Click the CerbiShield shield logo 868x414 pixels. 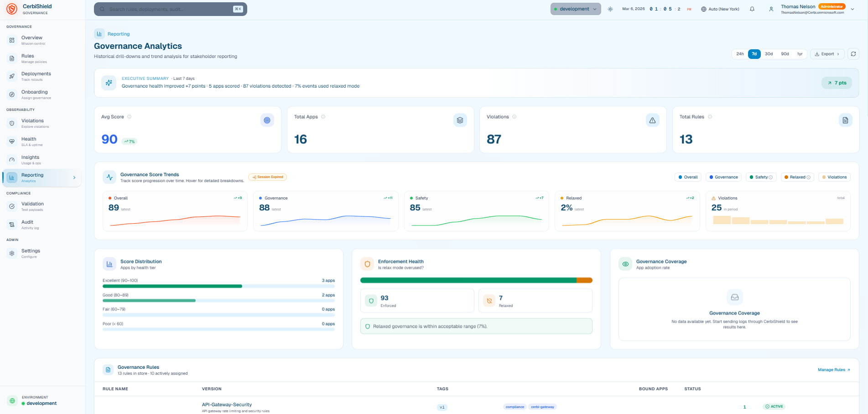coord(12,9)
